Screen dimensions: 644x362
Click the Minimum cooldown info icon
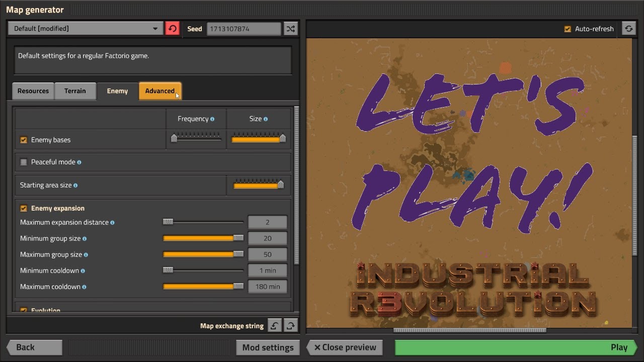[83, 271]
